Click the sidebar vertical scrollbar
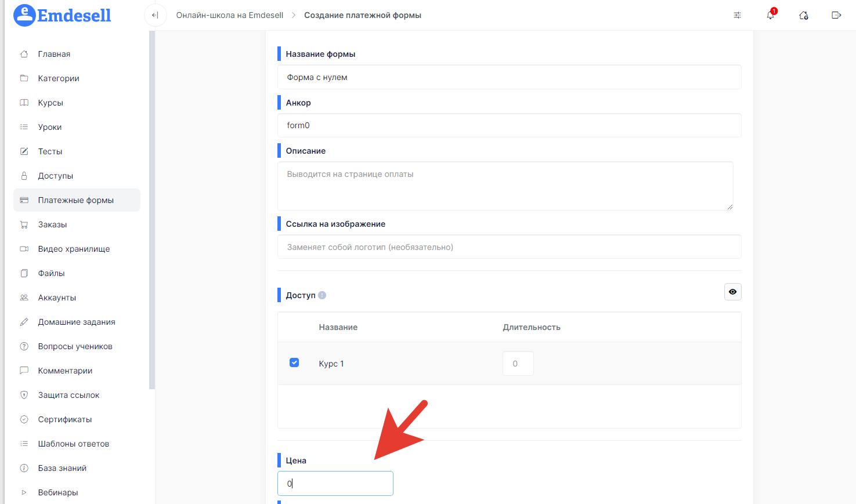Viewport: 856px width, 504px height. pos(152,209)
